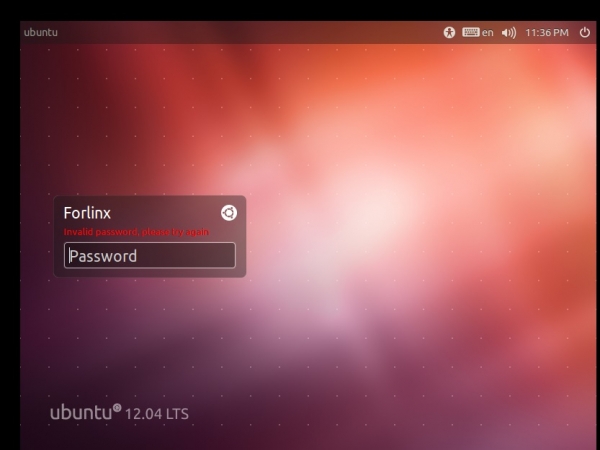Viewport: 600px width, 450px height.
Task: Click the speaker waves of volume icon
Action: pos(512,32)
